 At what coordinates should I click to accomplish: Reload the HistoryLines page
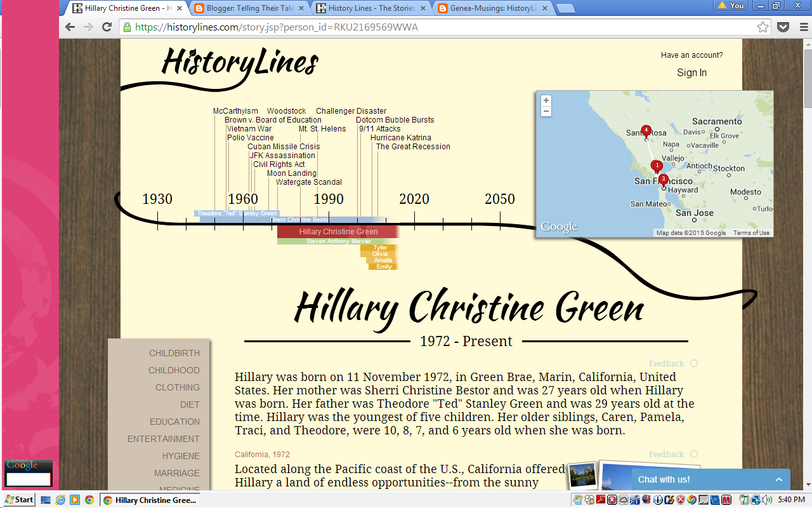coord(107,27)
